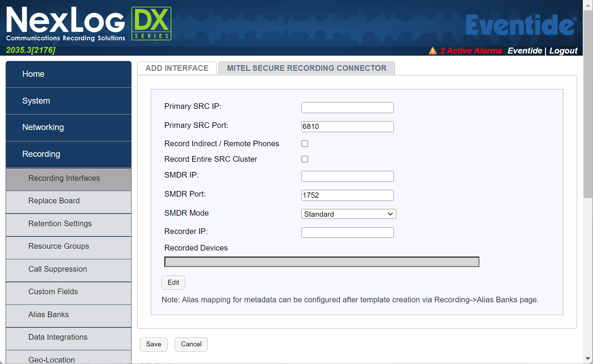Click the SMDR Port input field
The height and width of the screenshot is (364, 593).
click(347, 195)
